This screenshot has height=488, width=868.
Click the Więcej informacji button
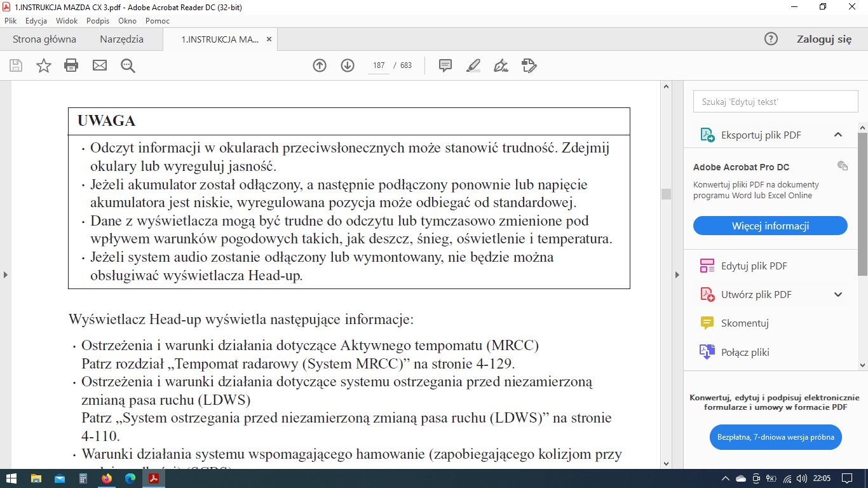(770, 226)
